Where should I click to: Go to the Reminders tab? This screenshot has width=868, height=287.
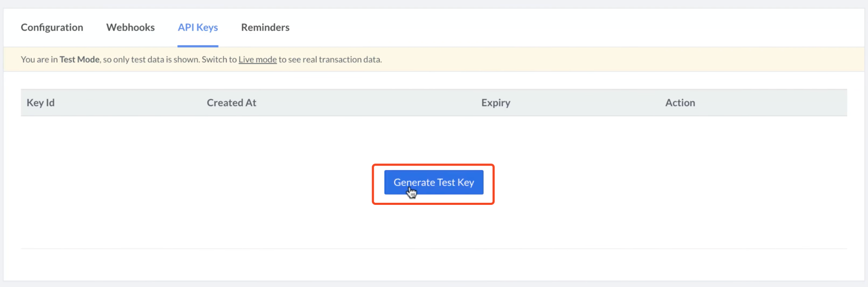(265, 28)
